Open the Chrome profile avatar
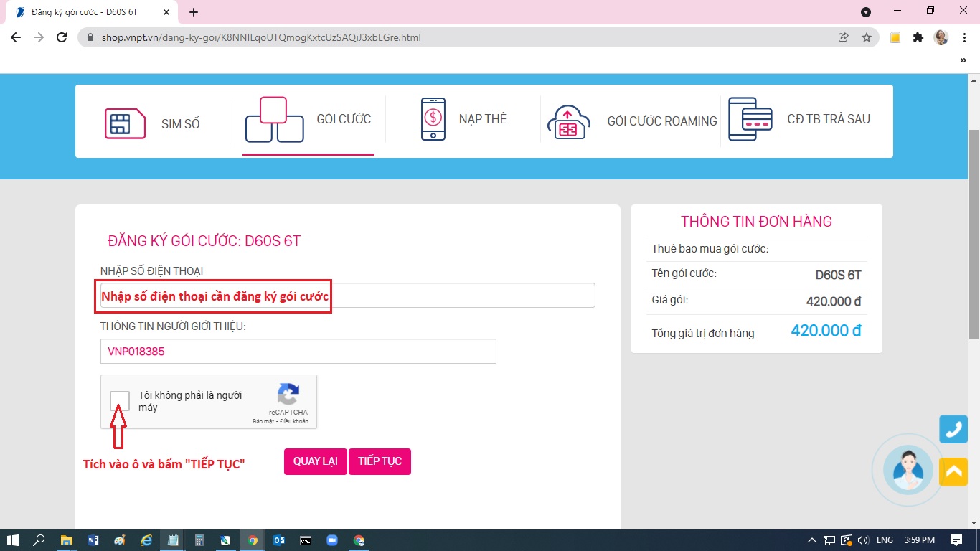Viewport: 980px width, 551px height. pyautogui.click(x=941, y=37)
